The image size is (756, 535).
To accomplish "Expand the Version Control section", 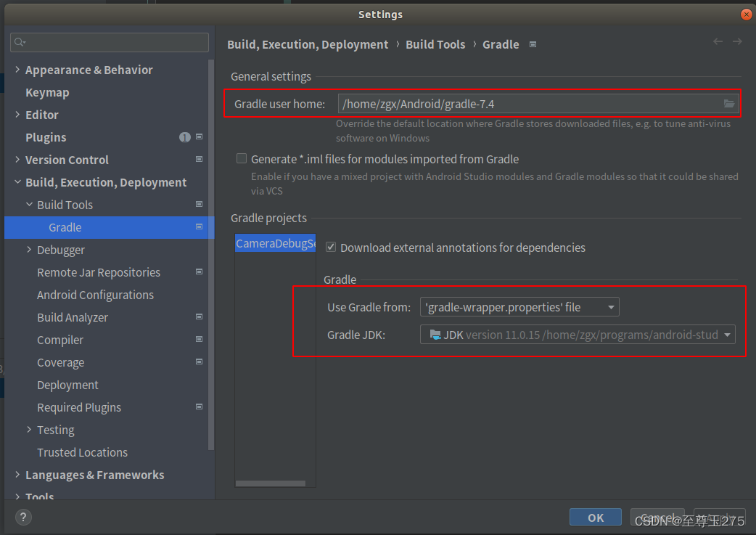I will (18, 160).
